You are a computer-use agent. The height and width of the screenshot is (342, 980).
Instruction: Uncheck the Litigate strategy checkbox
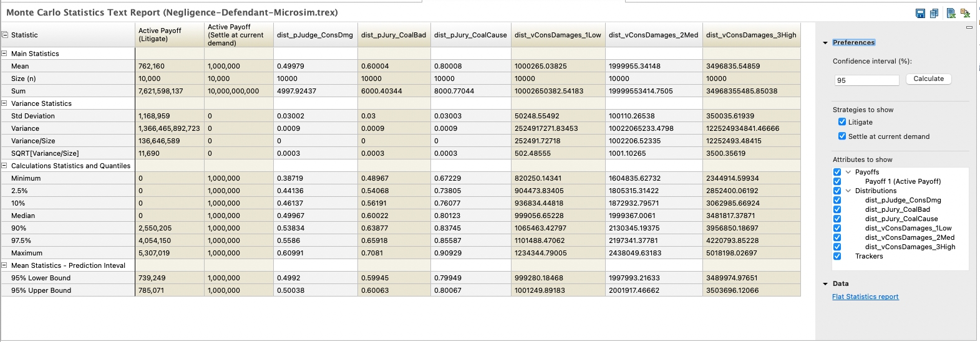(x=842, y=122)
